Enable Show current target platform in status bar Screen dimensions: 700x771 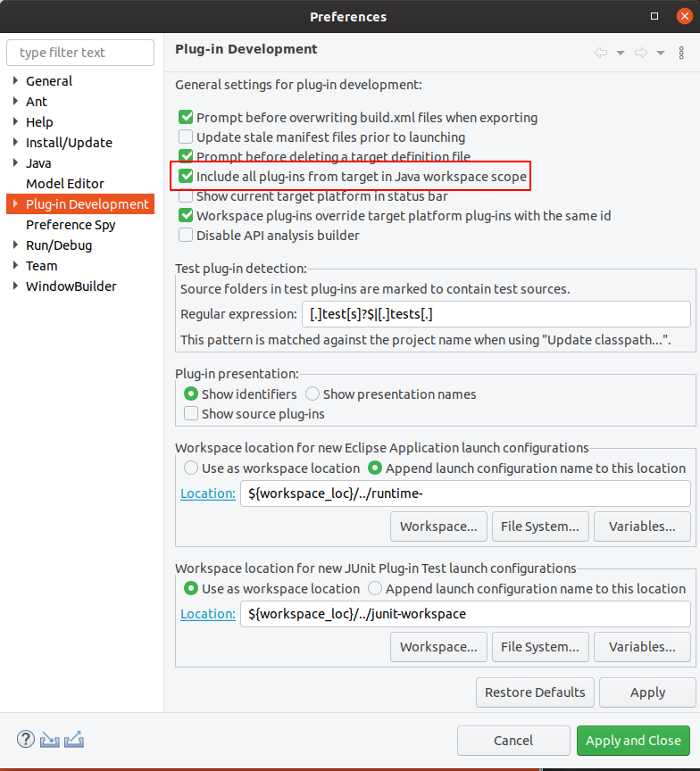tap(186, 195)
